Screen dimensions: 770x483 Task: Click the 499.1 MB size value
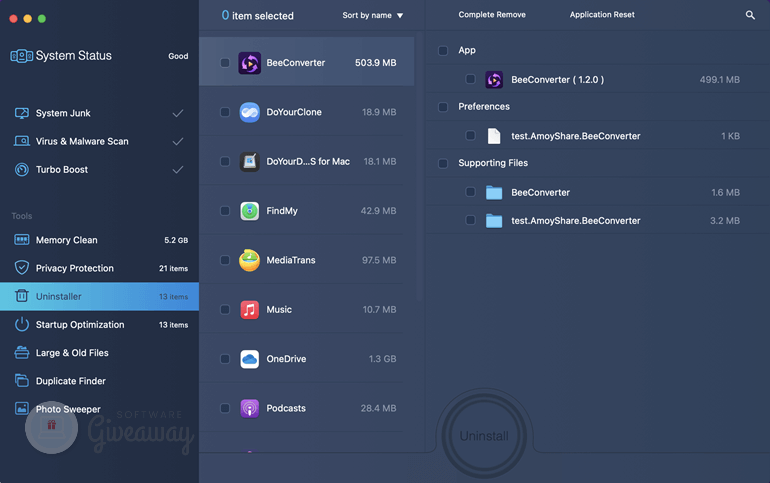coord(719,80)
